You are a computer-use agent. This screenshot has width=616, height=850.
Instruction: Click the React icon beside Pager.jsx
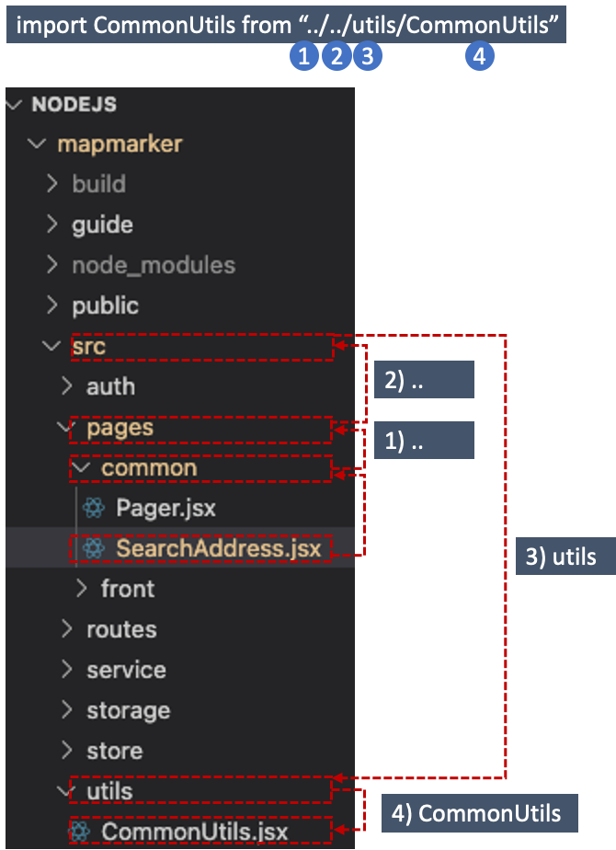(94, 508)
